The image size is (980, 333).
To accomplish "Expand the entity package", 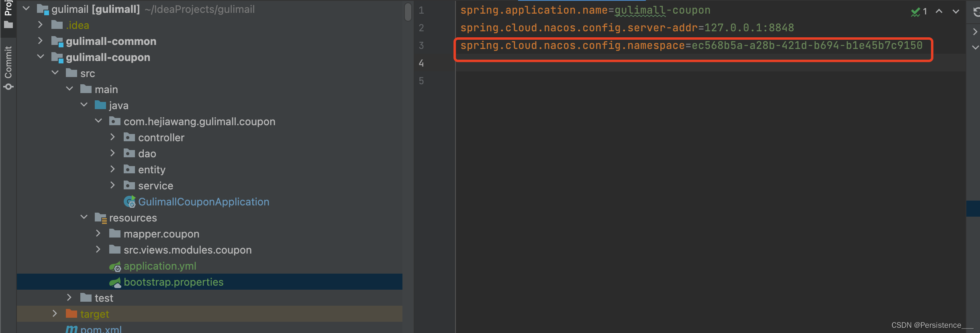I will [x=113, y=169].
